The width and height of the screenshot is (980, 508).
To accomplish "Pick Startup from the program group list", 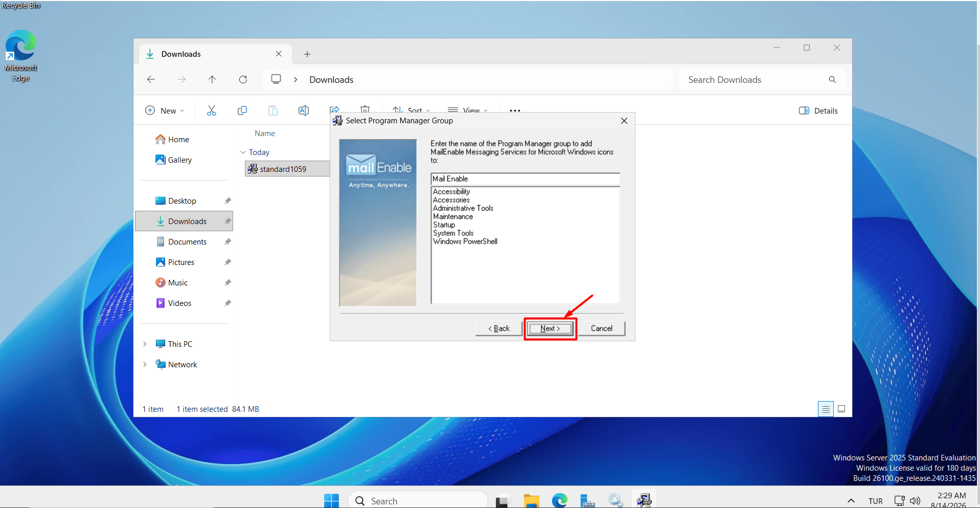I will coord(444,225).
